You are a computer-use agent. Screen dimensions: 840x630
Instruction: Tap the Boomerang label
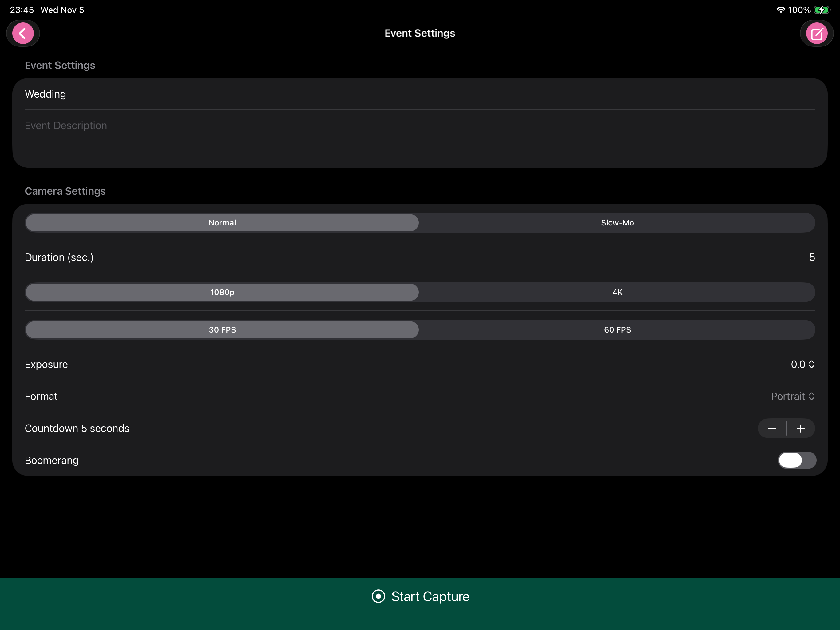(x=52, y=460)
